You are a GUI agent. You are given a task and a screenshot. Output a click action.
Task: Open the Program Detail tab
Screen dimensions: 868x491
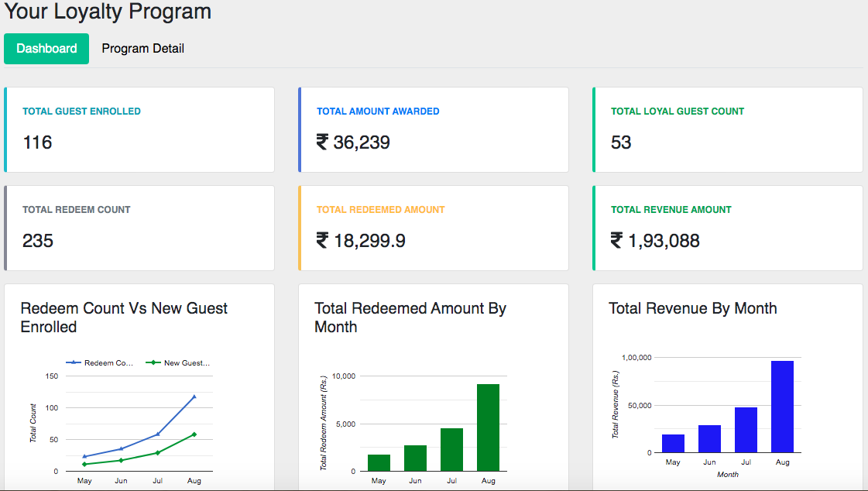(x=142, y=49)
